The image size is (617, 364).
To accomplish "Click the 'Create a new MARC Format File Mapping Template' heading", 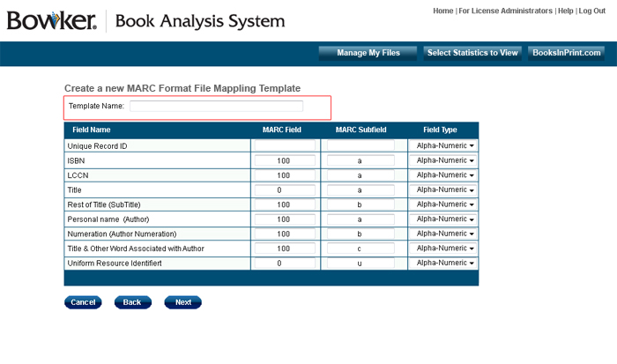I will coord(182,88).
